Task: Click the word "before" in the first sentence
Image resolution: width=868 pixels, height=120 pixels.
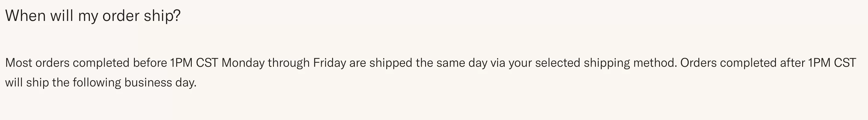Action: point(150,63)
